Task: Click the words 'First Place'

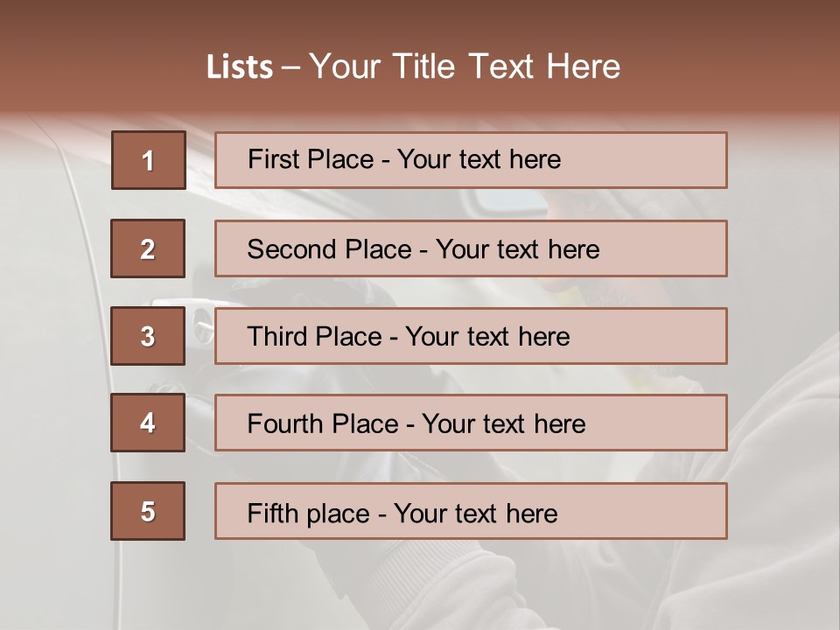Action: tap(311, 159)
